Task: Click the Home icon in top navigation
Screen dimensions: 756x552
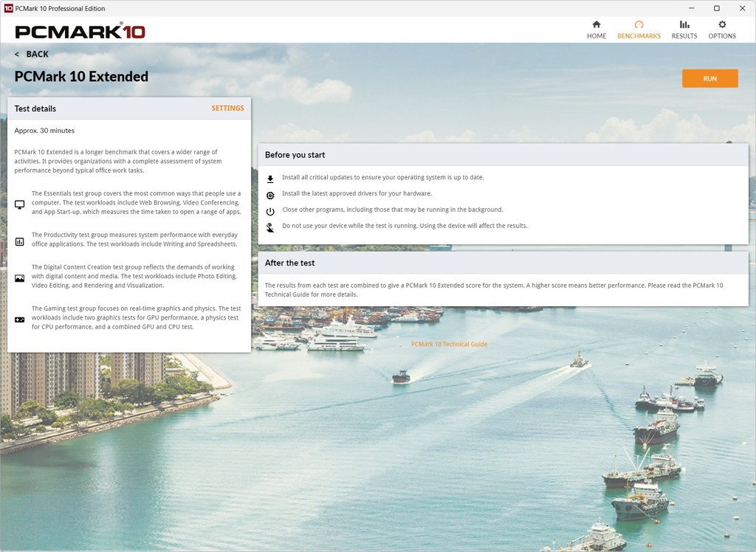Action: 597,24
